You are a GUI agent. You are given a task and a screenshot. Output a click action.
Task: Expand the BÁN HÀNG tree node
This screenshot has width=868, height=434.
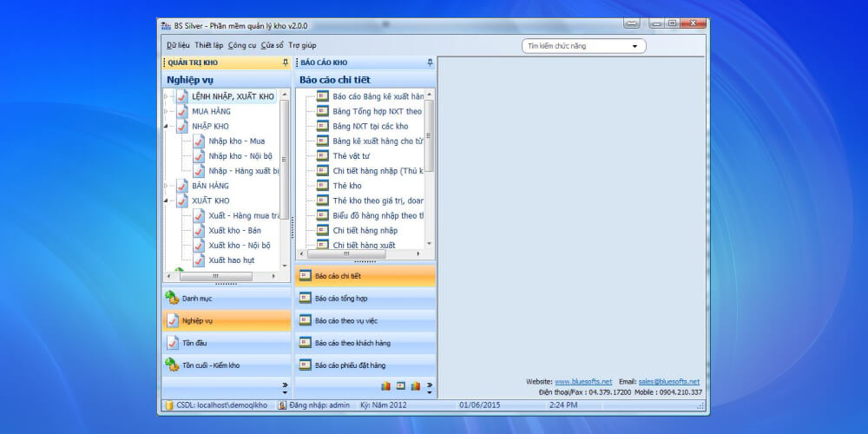coord(166,186)
